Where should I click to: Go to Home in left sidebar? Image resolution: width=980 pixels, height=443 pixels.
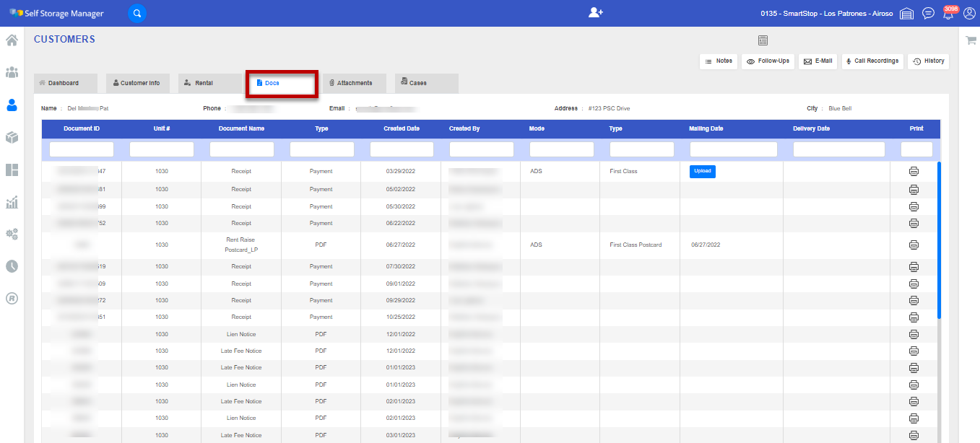click(x=12, y=40)
